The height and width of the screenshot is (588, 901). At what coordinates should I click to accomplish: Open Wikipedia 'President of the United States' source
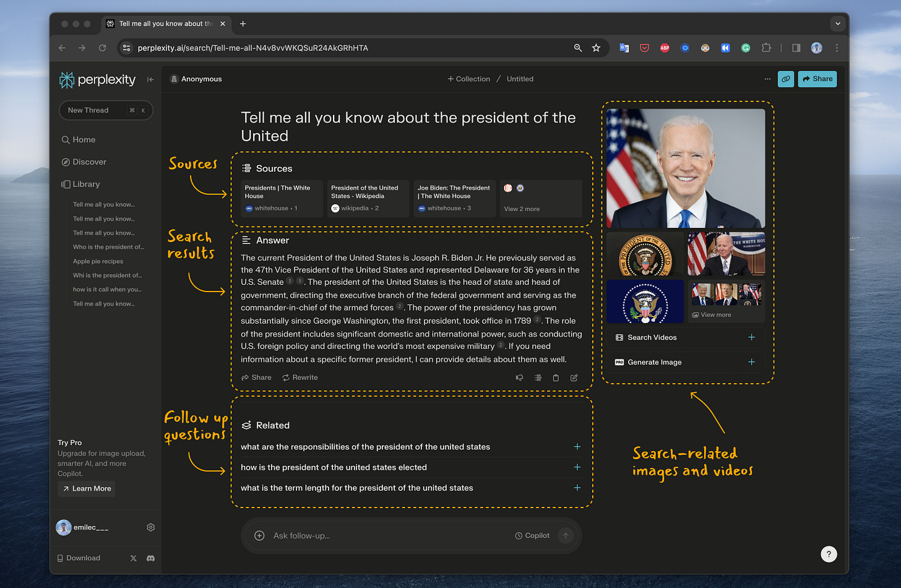pos(368,198)
